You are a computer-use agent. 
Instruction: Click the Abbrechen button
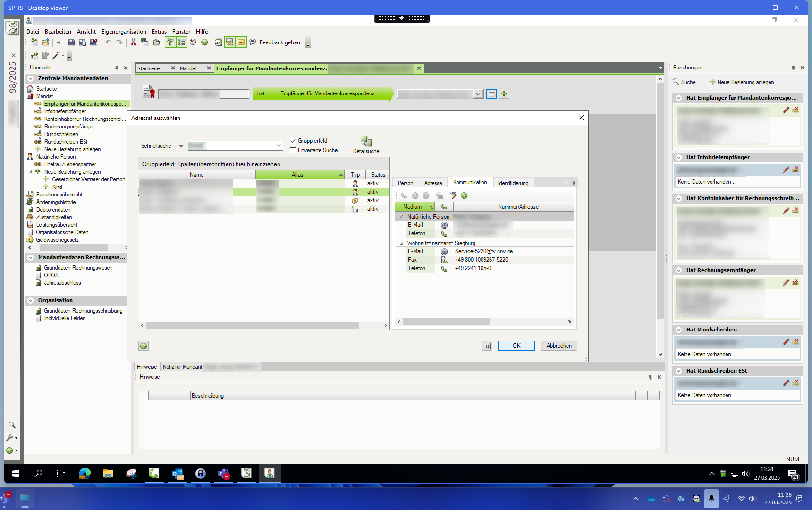tap(558, 346)
